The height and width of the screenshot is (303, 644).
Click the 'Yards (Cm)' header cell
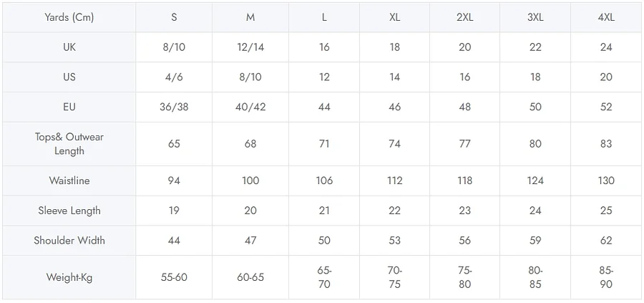(69, 17)
